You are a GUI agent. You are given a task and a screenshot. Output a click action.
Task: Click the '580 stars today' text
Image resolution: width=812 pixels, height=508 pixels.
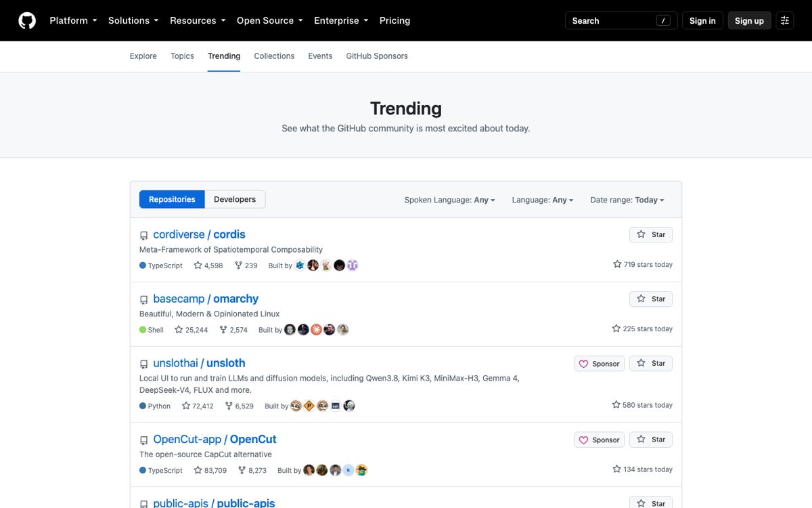pos(642,405)
